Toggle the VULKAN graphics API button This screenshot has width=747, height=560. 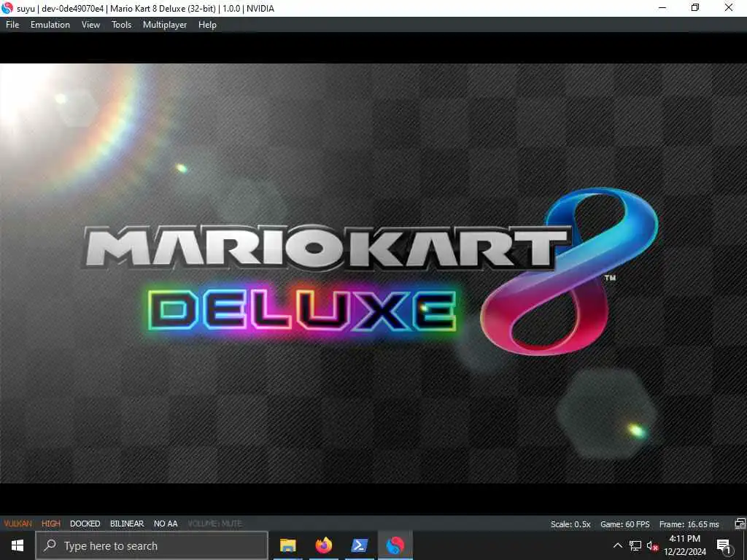coord(18,524)
